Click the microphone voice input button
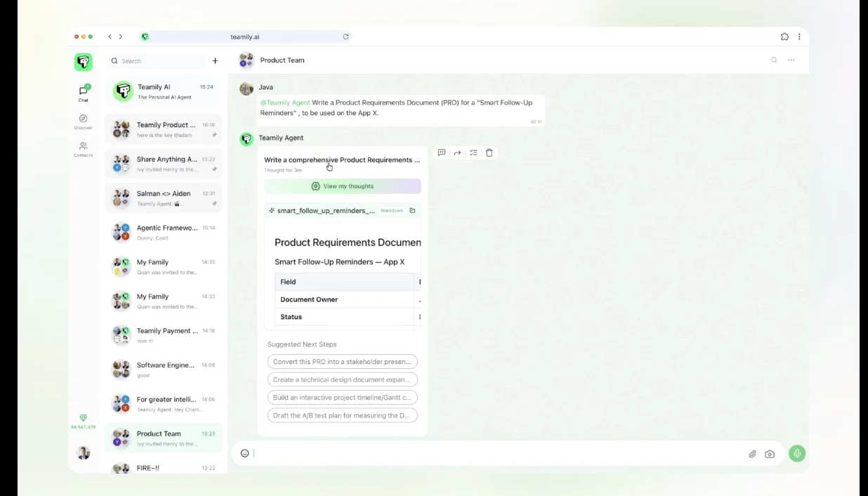The width and height of the screenshot is (868, 496). [x=796, y=454]
